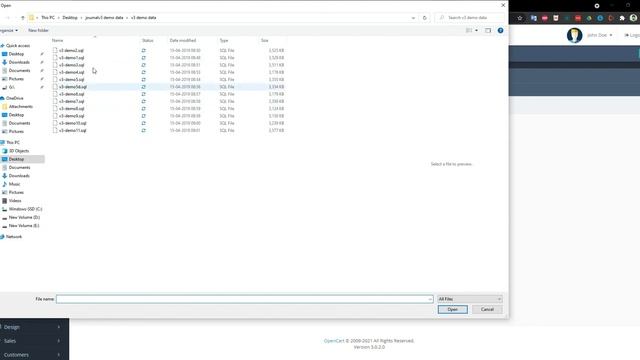Open the John Doe user dropdown
The image size is (640, 360).
tap(600, 35)
